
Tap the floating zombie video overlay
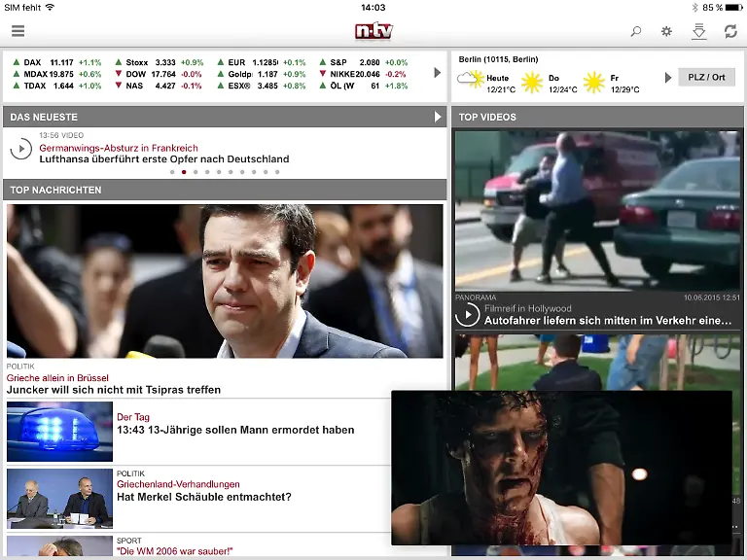(561, 468)
